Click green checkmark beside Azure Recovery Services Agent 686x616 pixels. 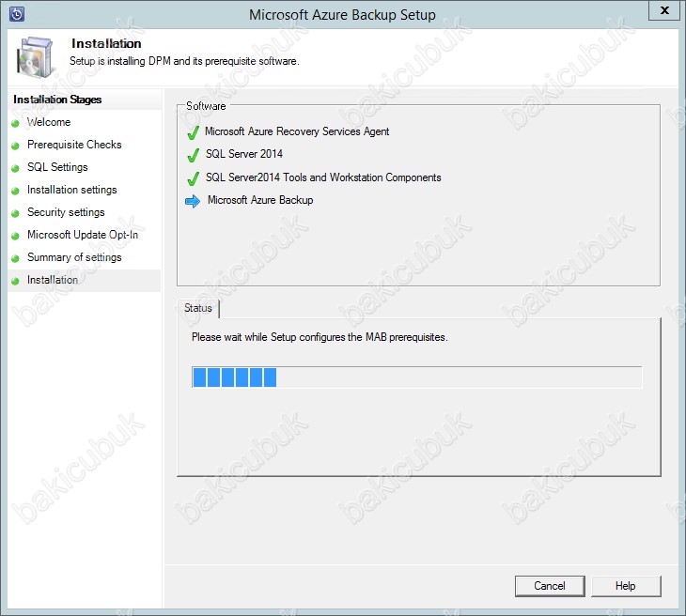coord(194,132)
